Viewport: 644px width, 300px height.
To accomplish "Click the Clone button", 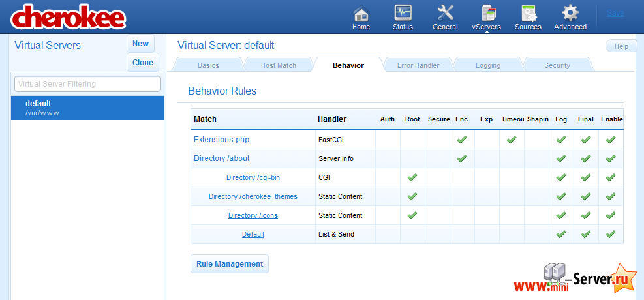I will pos(142,63).
